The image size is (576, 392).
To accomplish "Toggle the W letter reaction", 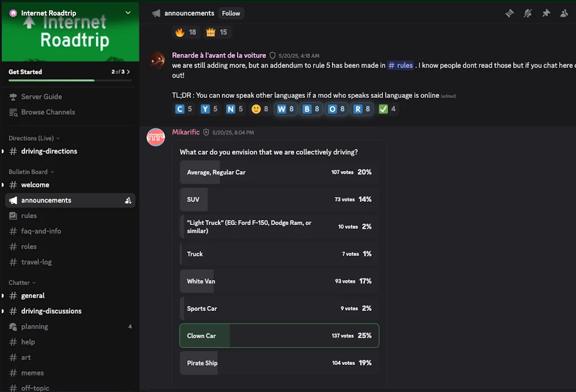I will click(286, 109).
